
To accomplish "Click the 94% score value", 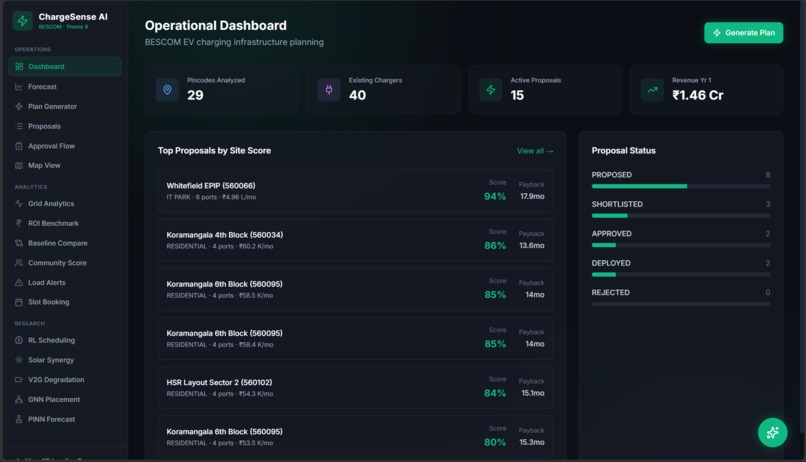I will coord(495,196).
